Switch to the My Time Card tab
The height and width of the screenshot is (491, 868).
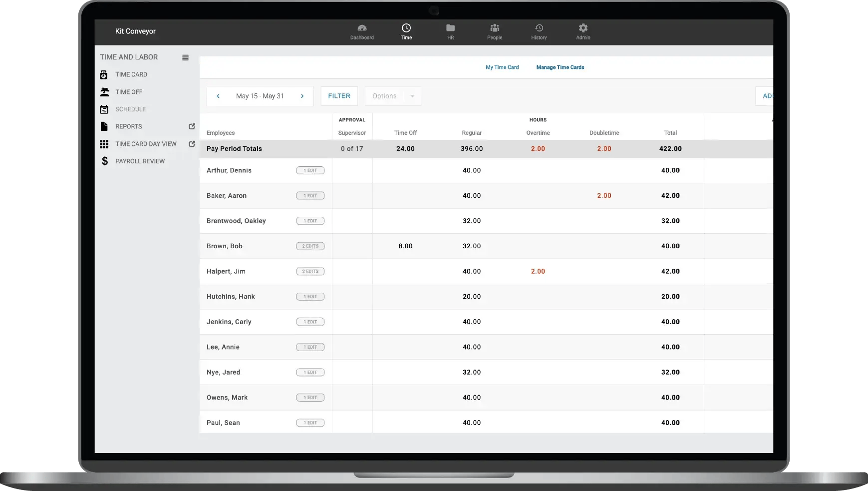click(502, 67)
